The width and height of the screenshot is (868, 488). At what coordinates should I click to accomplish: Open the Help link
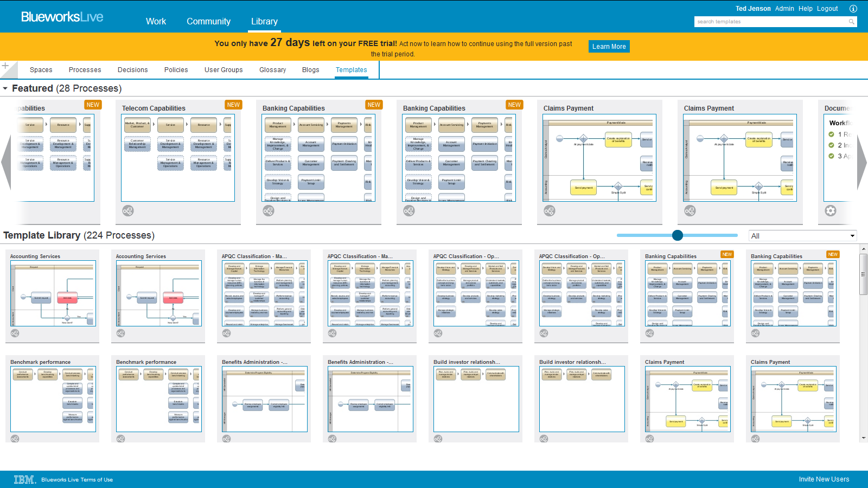point(806,9)
